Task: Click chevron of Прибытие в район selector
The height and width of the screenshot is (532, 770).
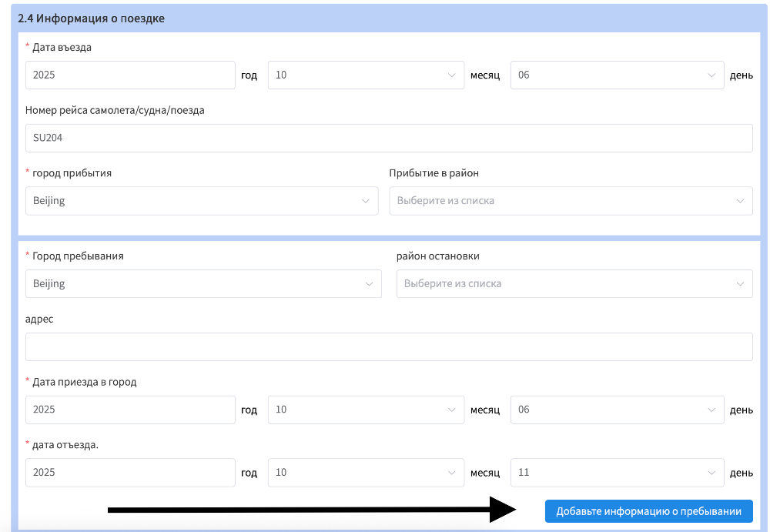Action: pos(740,201)
